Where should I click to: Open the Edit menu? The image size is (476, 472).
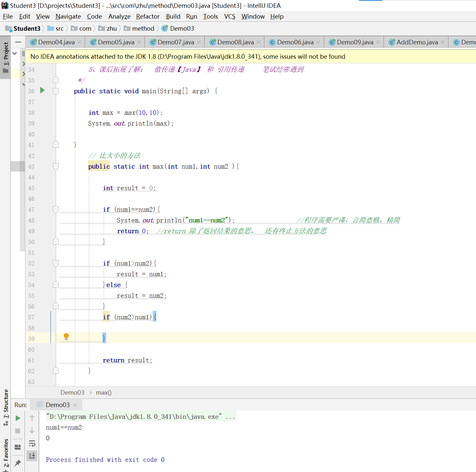[x=24, y=16]
